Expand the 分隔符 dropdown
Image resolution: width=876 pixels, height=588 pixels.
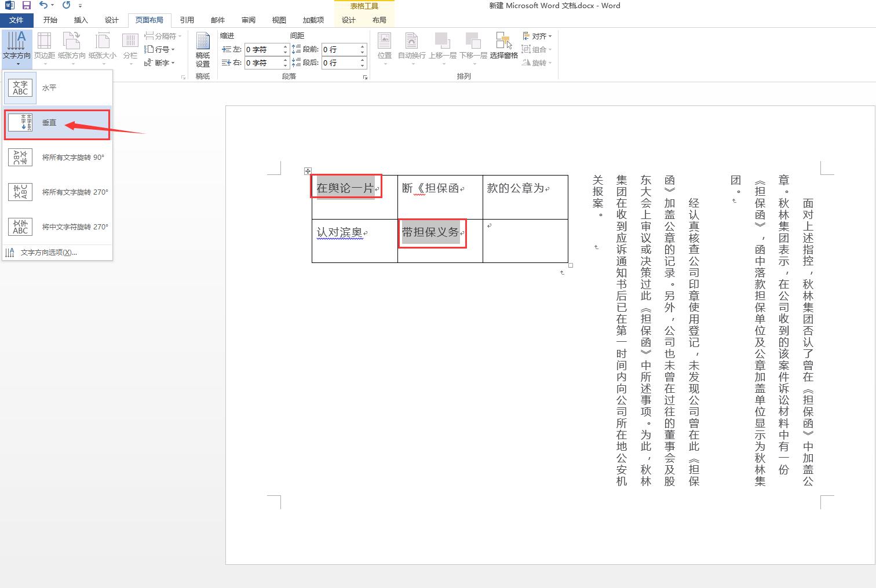tap(163, 36)
